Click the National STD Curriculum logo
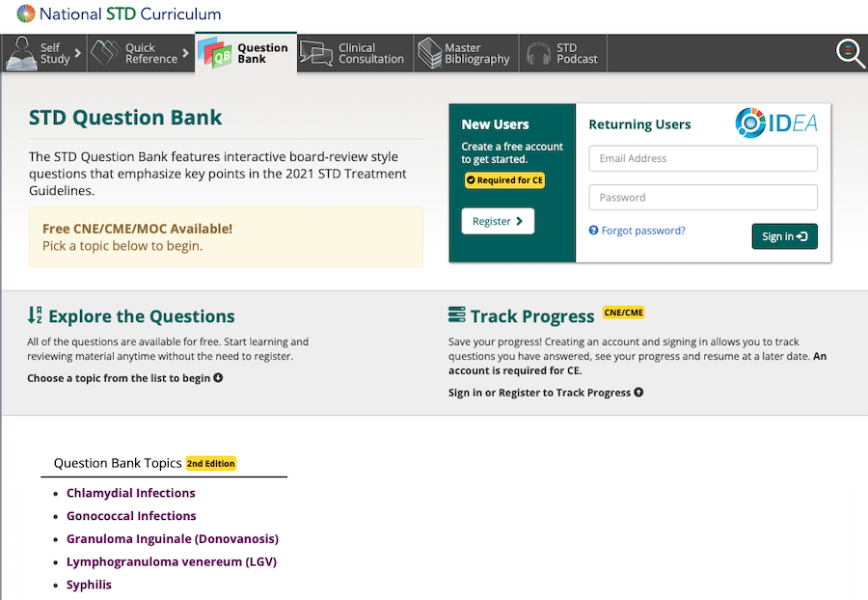The width and height of the screenshot is (868, 600). click(119, 14)
